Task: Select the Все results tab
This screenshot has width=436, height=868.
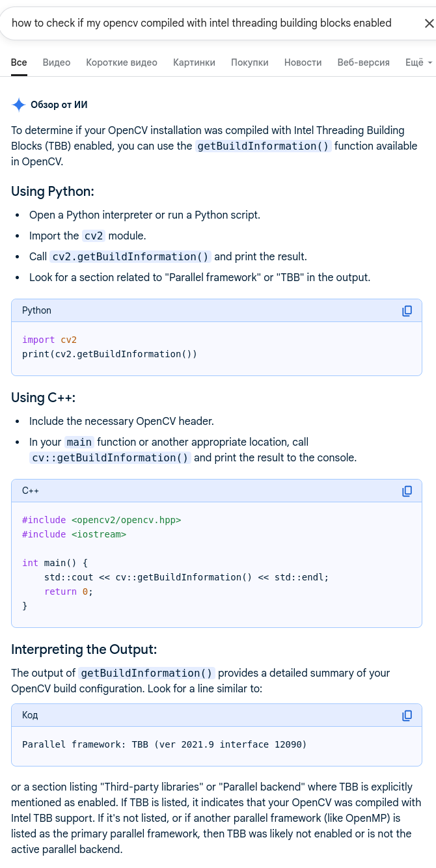Action: pyautogui.click(x=19, y=62)
